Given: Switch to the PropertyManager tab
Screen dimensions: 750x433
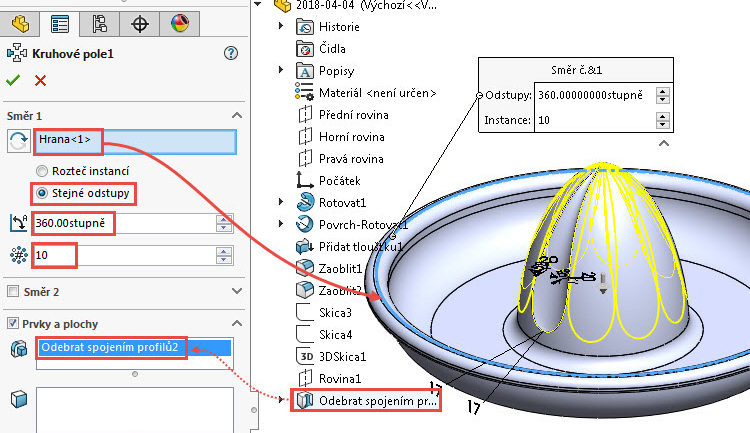Looking at the screenshot, I should click(60, 24).
